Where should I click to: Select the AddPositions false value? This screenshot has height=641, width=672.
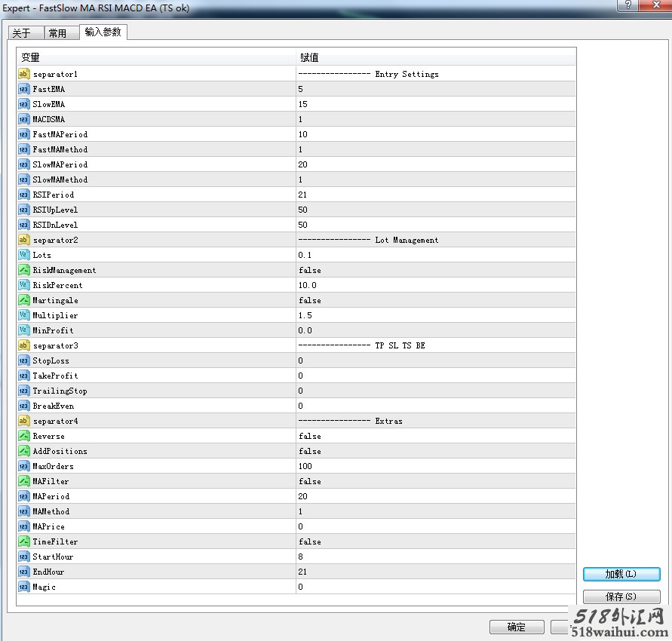pyautogui.click(x=310, y=451)
